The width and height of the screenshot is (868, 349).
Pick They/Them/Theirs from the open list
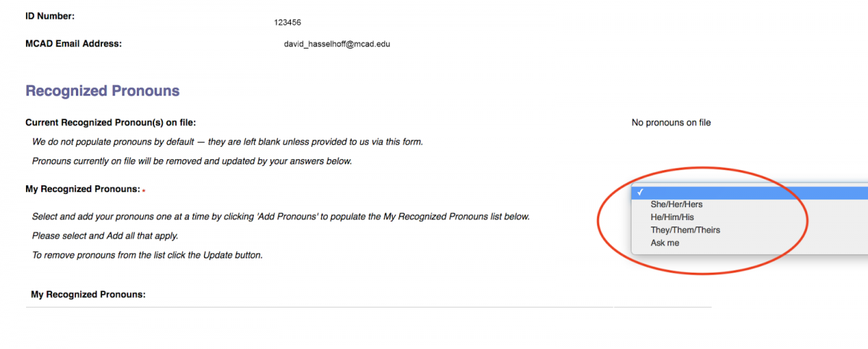point(749,230)
